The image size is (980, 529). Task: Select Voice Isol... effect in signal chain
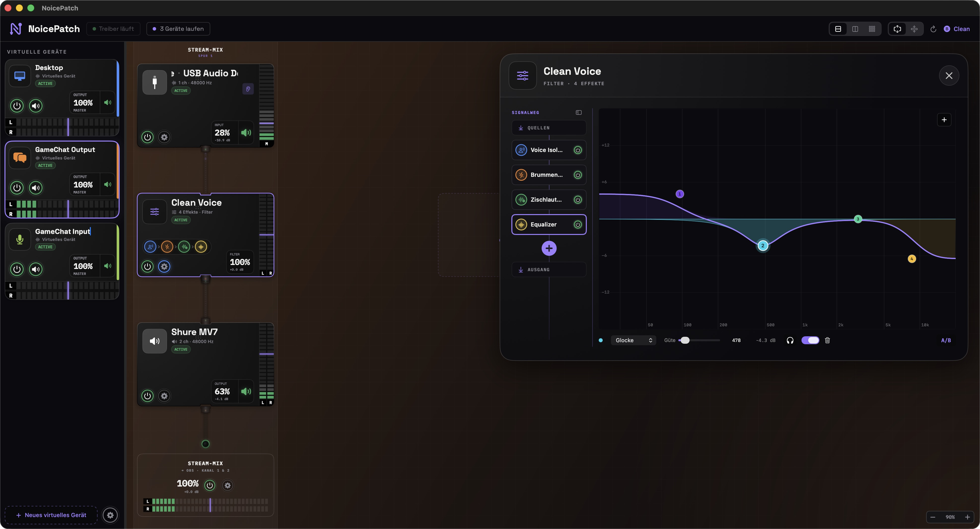(x=549, y=150)
